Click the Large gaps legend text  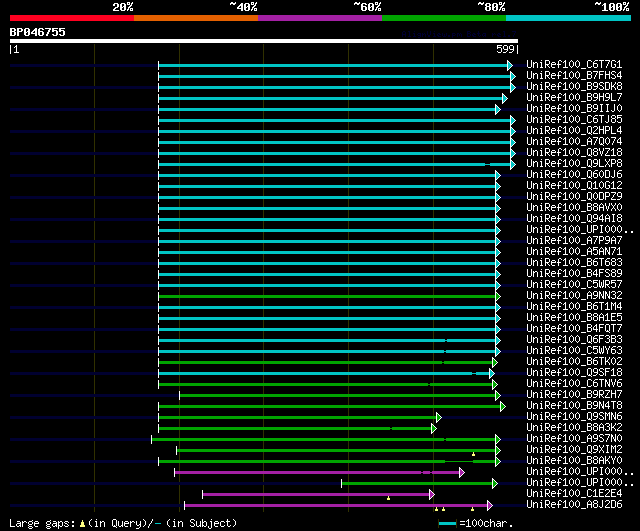point(123,524)
